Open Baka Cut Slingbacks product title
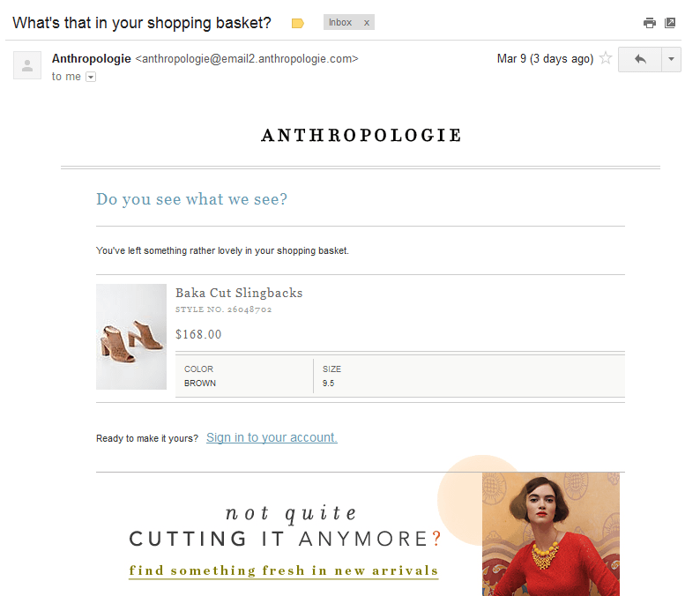The image size is (700, 596). click(239, 293)
